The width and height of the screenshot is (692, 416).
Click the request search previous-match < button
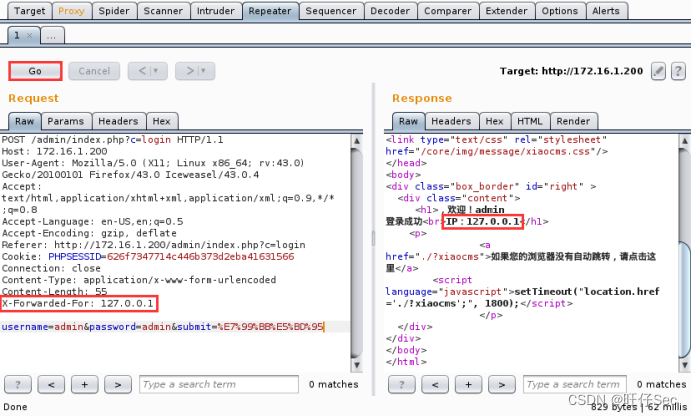click(51, 385)
